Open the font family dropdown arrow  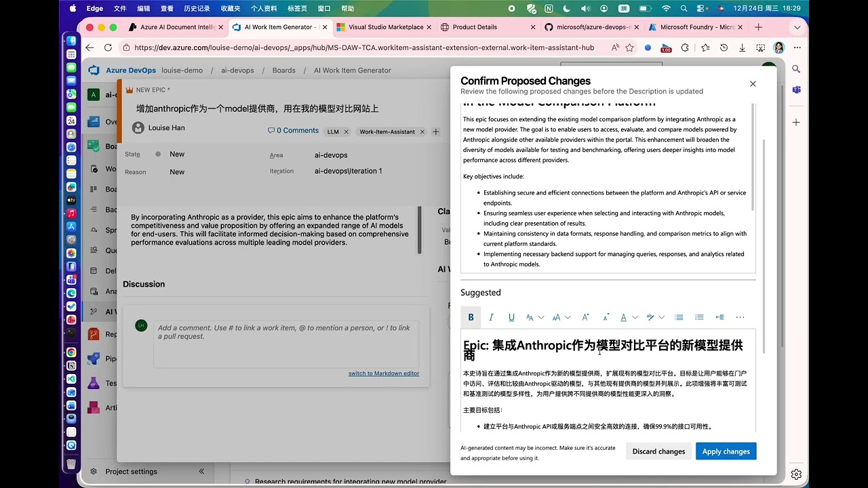pyautogui.click(x=541, y=317)
